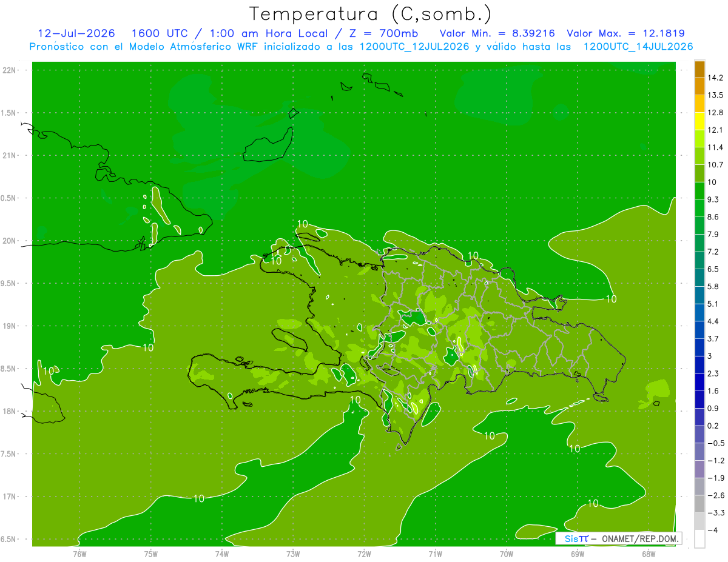
Task: Click the "0.2" colorbar label
Action: tap(713, 426)
